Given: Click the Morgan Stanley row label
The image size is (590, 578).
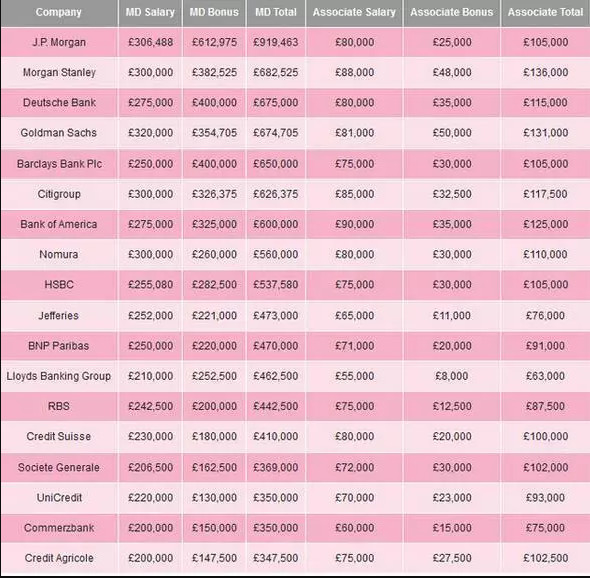Looking at the screenshot, I should [59, 72].
